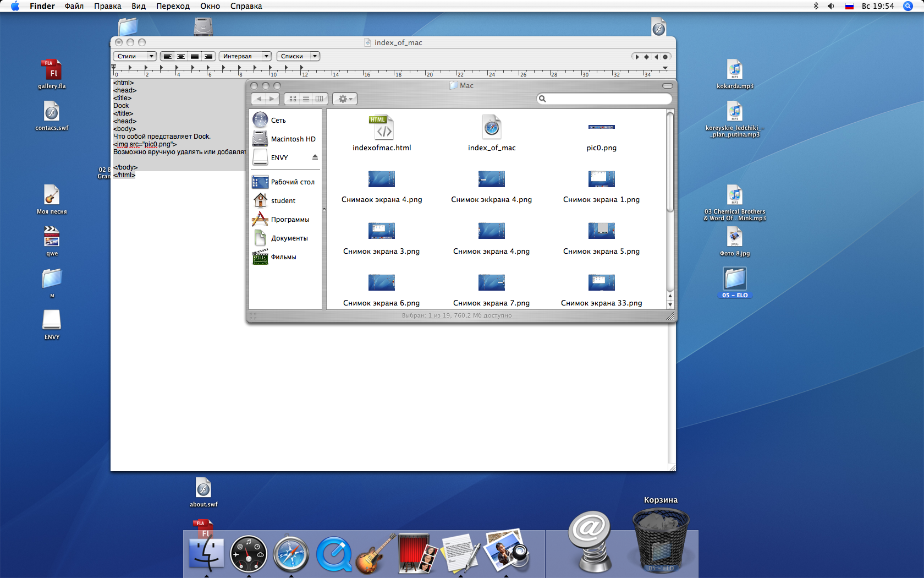The height and width of the screenshot is (578, 924).
Task: Justify text in TextEdit
Action: click(195, 56)
